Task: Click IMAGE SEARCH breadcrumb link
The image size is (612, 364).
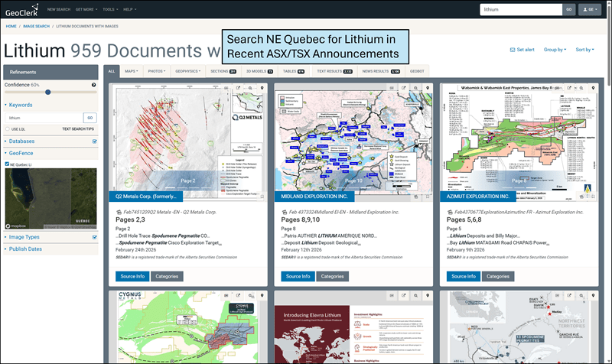Action: click(x=36, y=26)
